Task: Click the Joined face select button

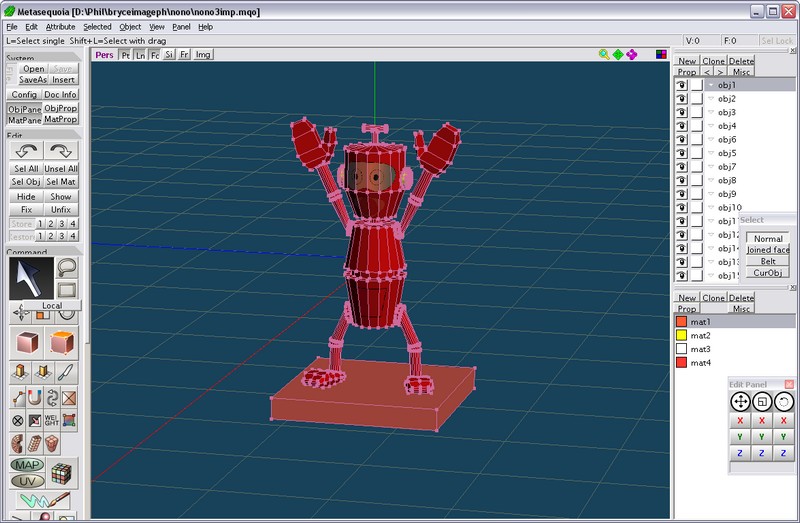Action: pos(768,250)
